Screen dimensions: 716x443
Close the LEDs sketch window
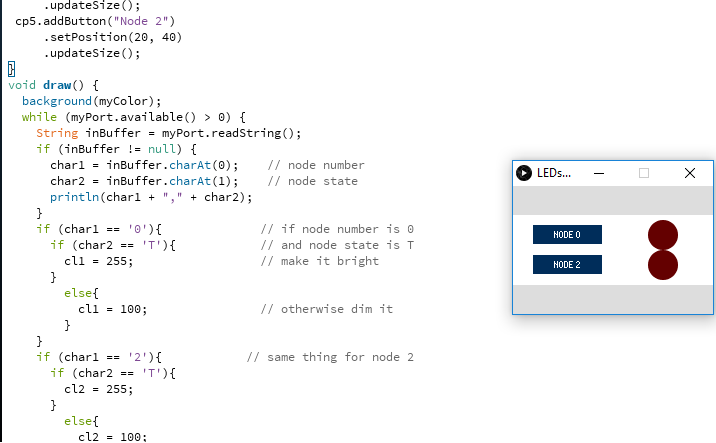pos(690,173)
